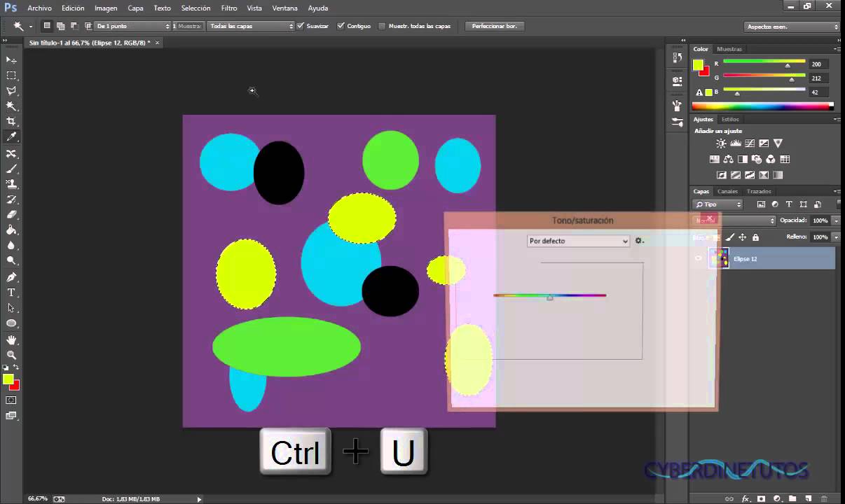Screen dimensions: 845x504
Task: Open the Relleno dropdown arrow
Action: [837, 237]
